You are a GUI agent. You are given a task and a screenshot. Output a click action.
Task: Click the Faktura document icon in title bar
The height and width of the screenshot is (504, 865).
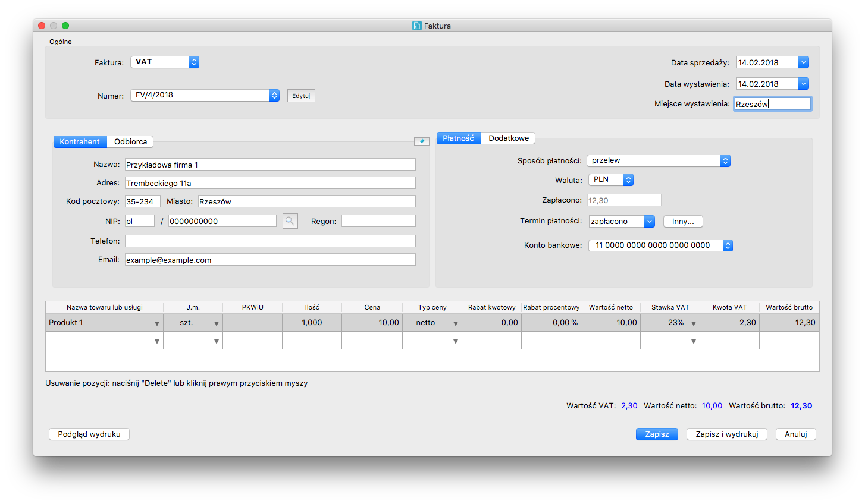pyautogui.click(x=417, y=26)
